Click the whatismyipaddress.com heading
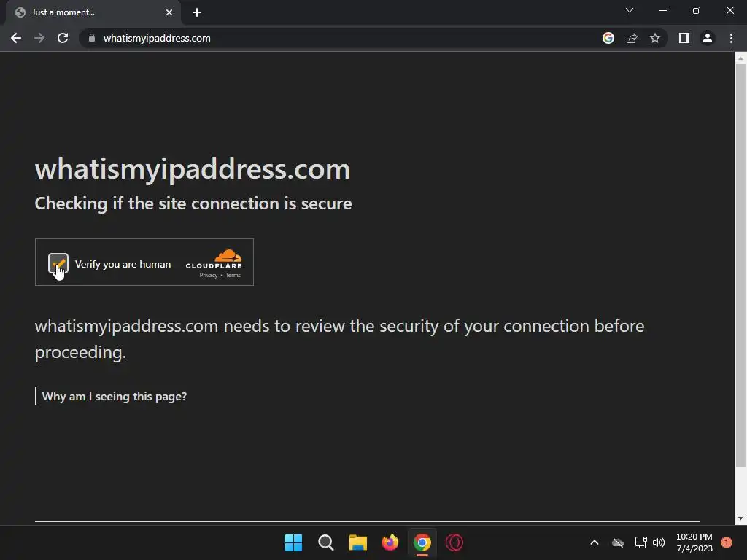The width and height of the screenshot is (747, 560). tap(193, 169)
